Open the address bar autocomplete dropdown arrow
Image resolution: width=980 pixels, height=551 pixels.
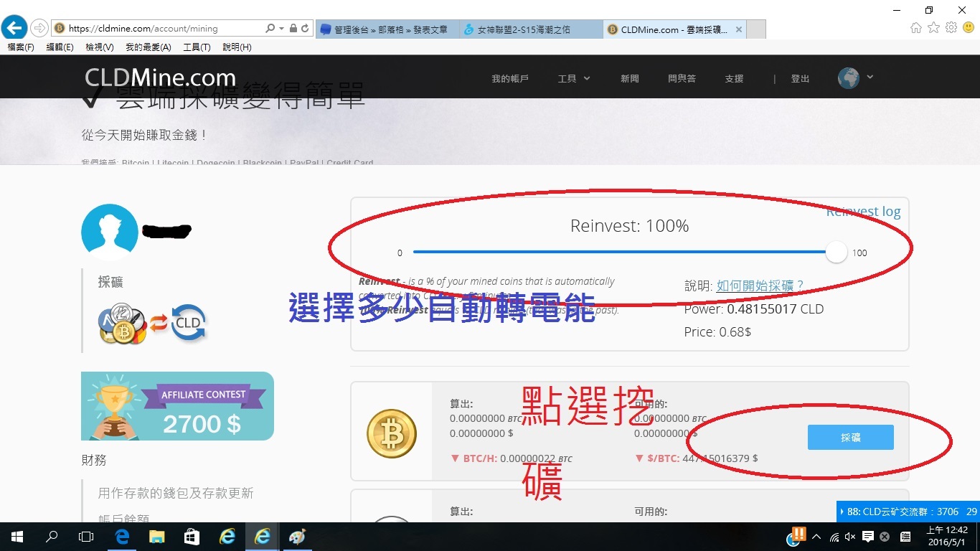(281, 29)
